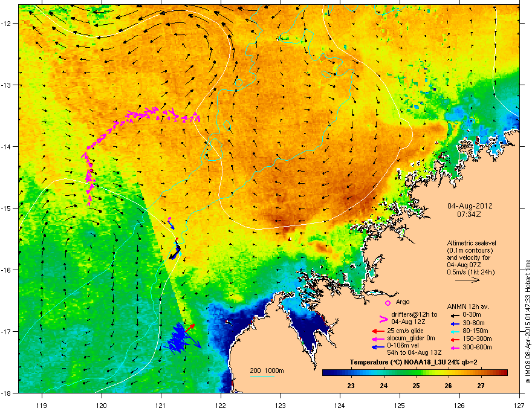Click the date label 04-Aug-2012

click(x=470, y=206)
